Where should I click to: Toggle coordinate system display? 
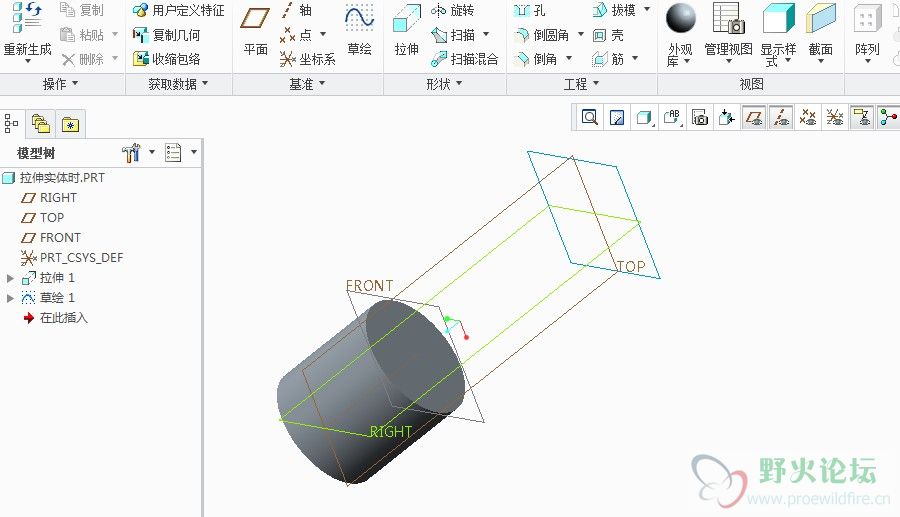[x=835, y=118]
